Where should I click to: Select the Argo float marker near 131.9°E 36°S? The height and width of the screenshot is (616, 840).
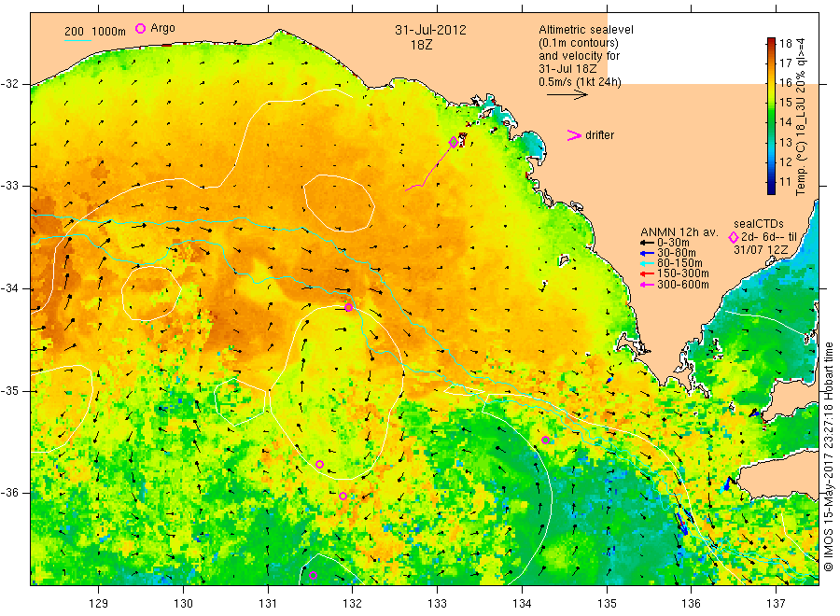[x=343, y=496]
